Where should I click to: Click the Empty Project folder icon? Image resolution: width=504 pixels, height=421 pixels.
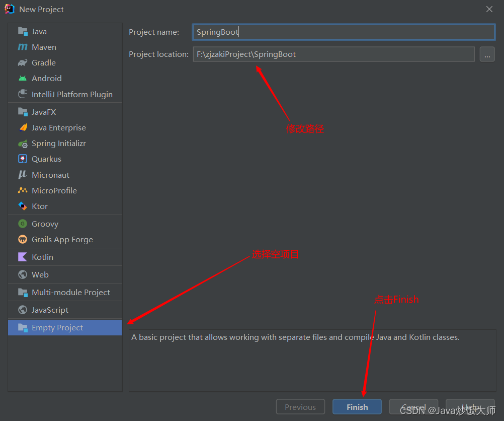coord(23,328)
